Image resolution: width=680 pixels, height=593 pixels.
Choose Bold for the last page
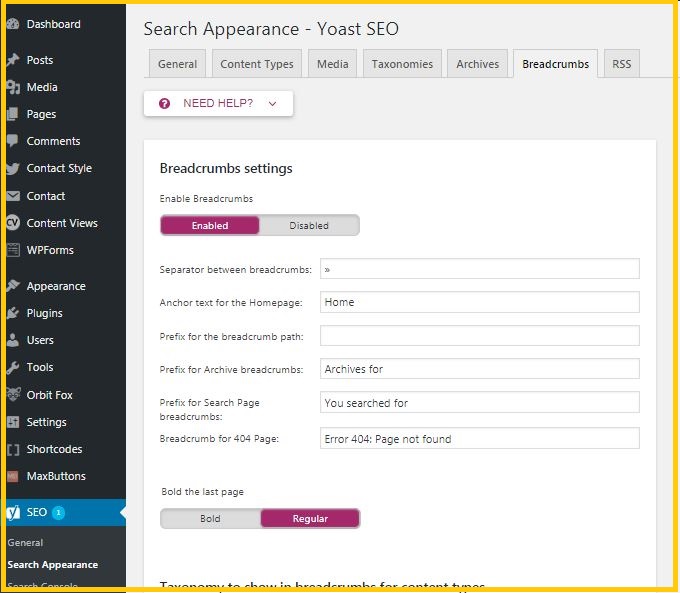click(210, 518)
